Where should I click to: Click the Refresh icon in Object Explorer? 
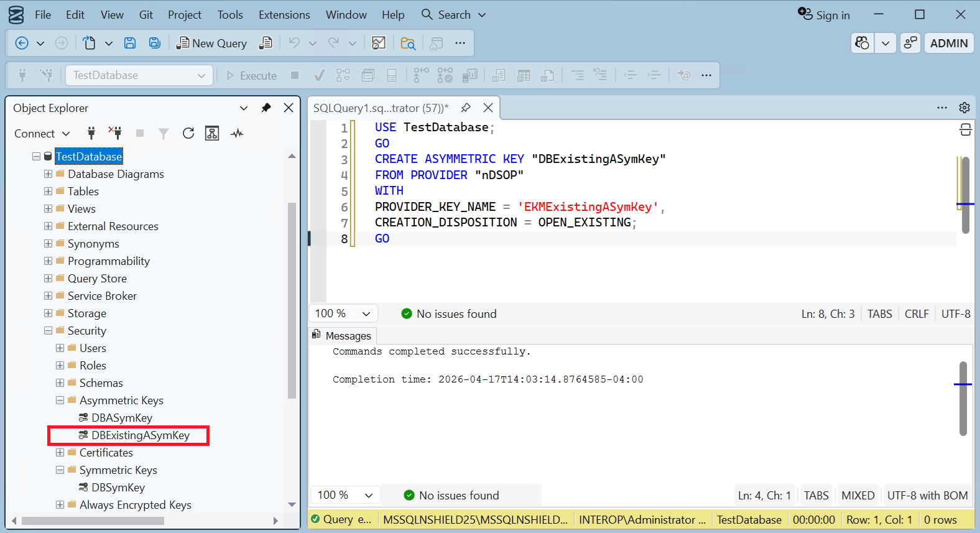188,133
